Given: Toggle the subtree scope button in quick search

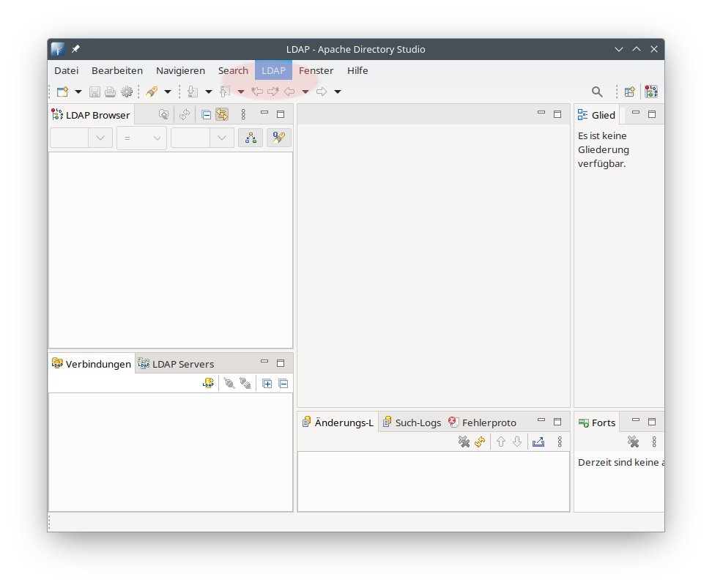Looking at the screenshot, I should 251,138.
